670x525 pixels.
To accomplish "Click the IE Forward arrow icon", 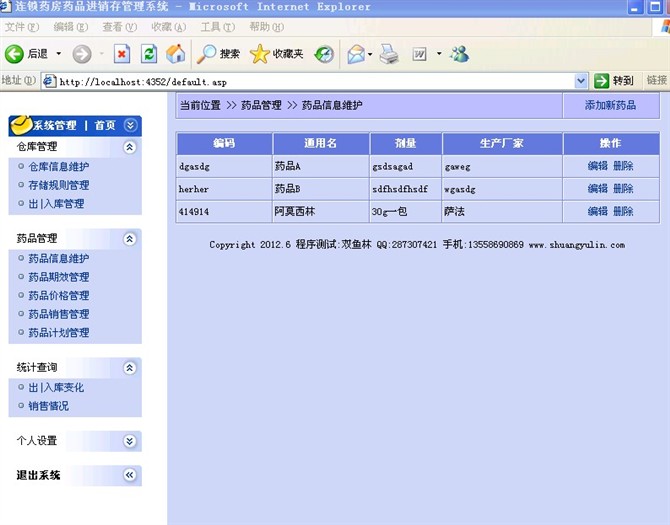I will point(82,54).
